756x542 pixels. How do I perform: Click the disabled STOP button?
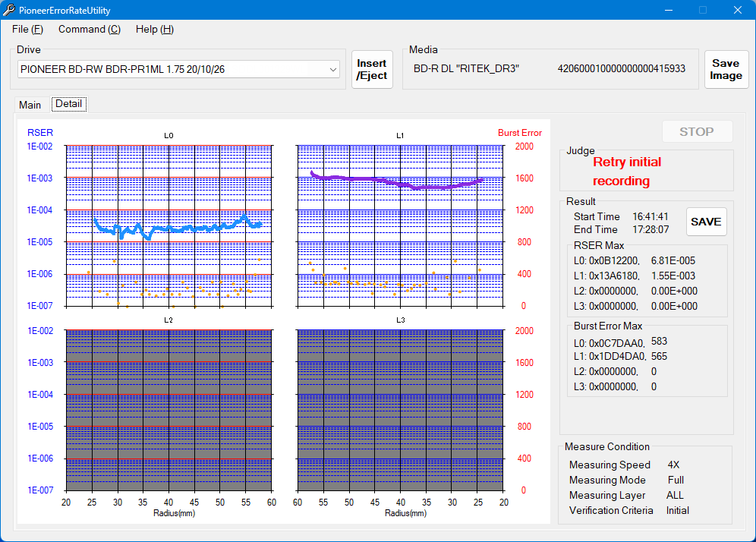pyautogui.click(x=697, y=131)
